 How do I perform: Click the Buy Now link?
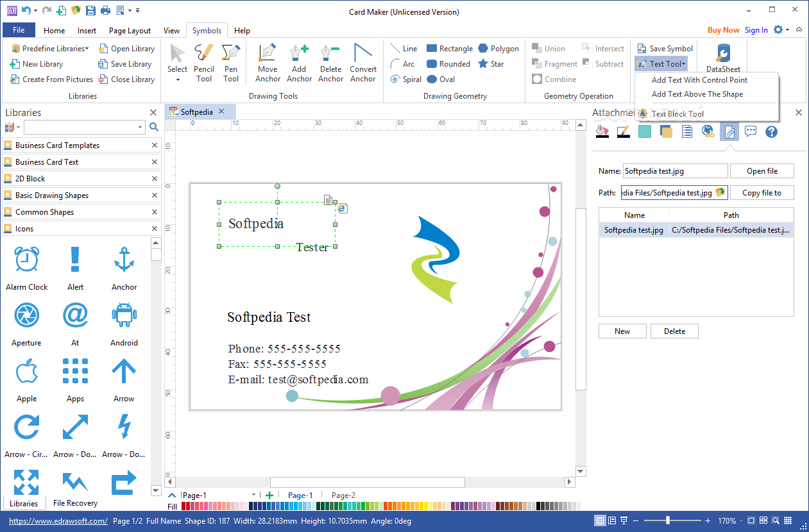(723, 30)
